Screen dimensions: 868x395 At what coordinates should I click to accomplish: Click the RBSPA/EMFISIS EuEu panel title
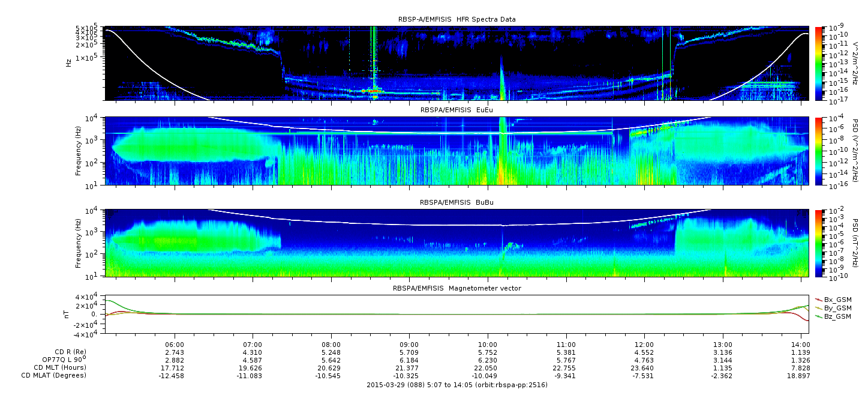click(456, 110)
